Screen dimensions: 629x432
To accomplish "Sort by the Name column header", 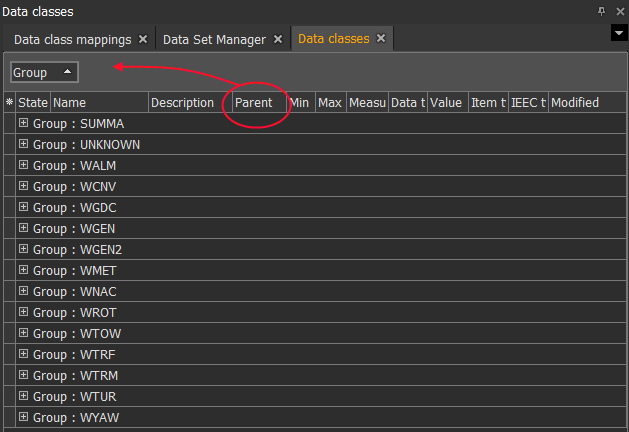I will [98, 103].
